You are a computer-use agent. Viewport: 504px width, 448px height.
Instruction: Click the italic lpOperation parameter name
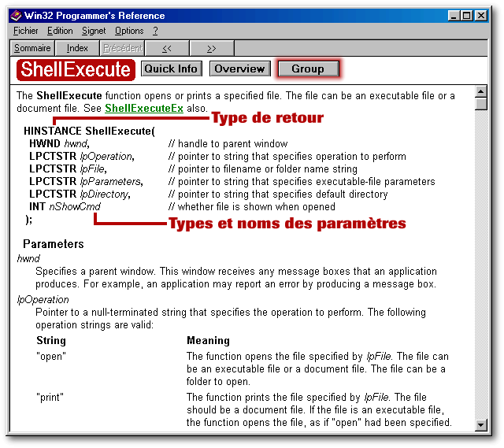pyautogui.click(x=43, y=300)
